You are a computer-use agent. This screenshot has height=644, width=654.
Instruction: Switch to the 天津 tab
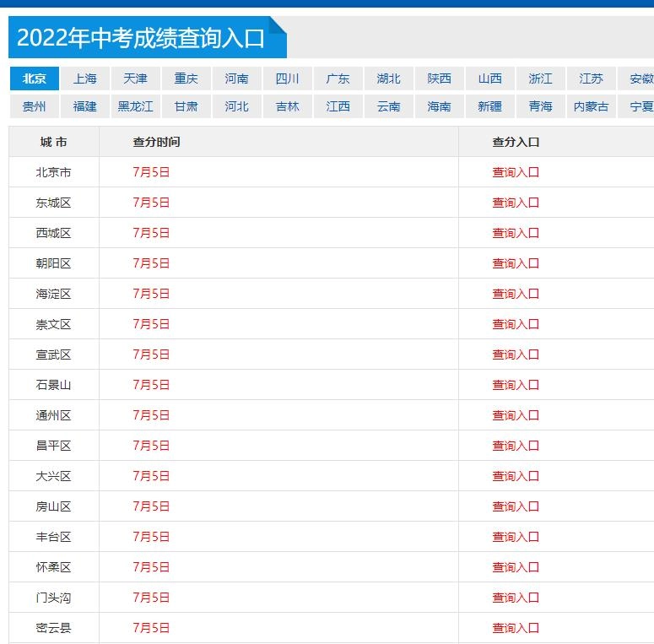pos(135,78)
